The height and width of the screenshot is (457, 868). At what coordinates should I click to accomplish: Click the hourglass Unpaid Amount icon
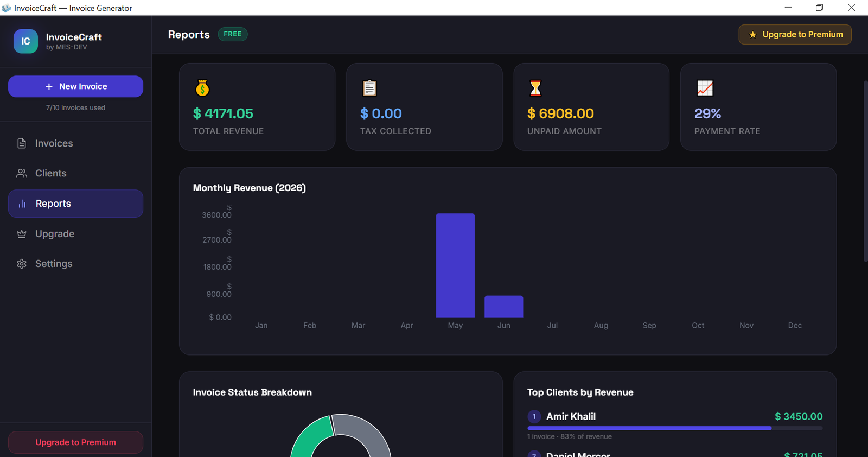point(535,88)
